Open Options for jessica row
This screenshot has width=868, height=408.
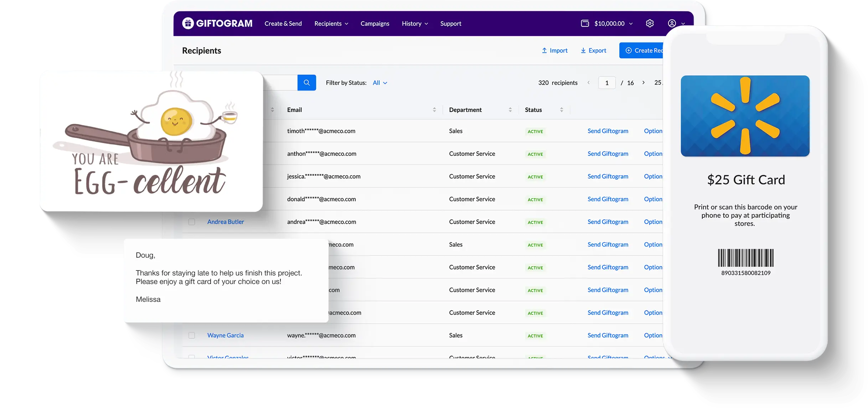[x=653, y=176]
